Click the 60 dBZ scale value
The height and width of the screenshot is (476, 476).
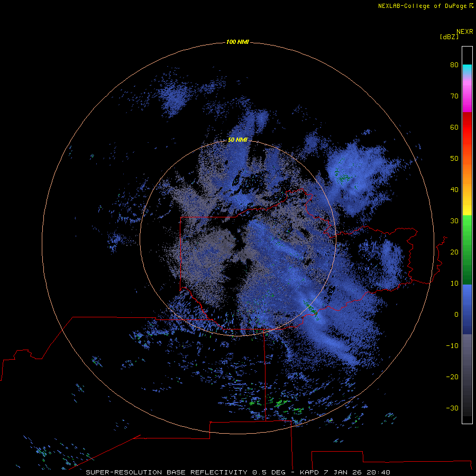point(454,127)
